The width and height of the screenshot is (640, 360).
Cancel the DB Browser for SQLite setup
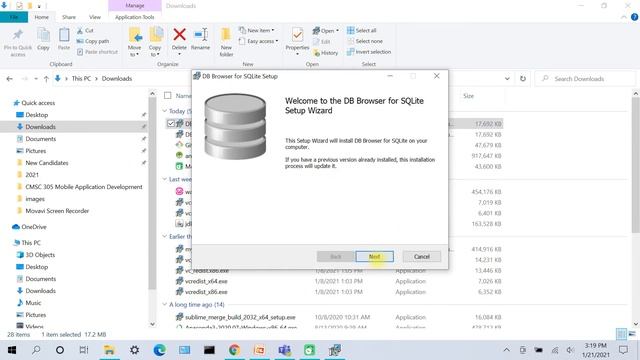[421, 256]
